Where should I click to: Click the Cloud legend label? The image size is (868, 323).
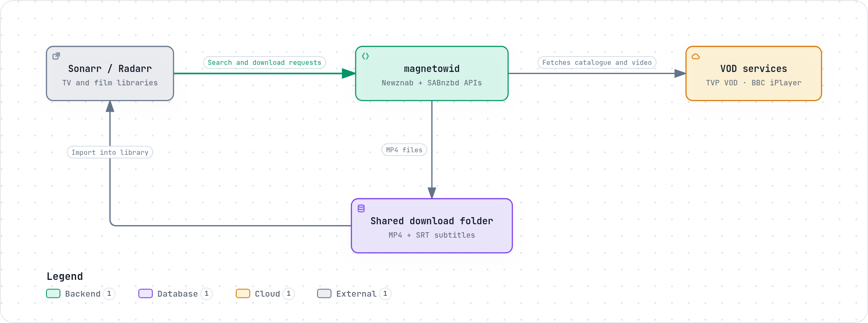[268, 294]
